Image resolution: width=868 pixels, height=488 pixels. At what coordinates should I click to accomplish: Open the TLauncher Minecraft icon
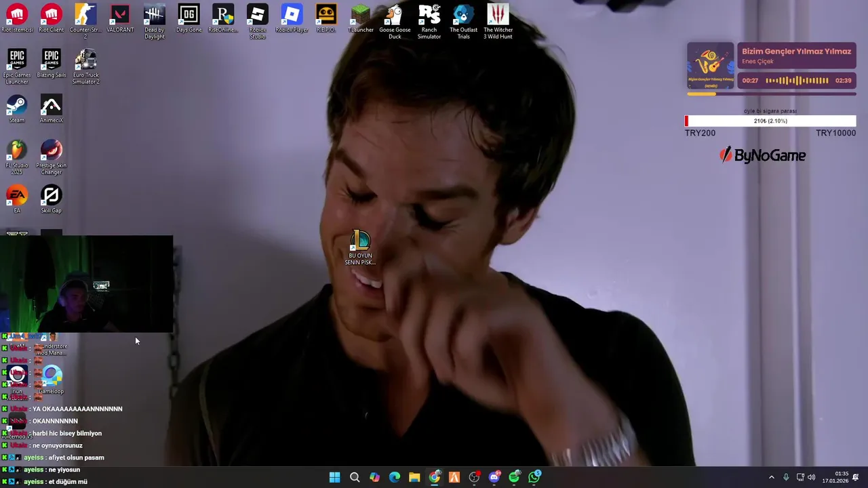(x=361, y=18)
